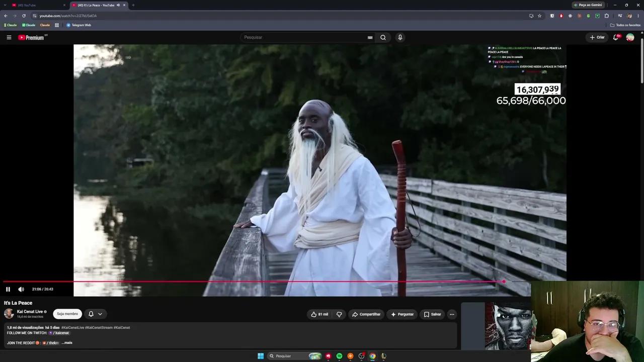Open Chrome three-dot menu
This screenshot has width=644, height=362.
pos(638,16)
